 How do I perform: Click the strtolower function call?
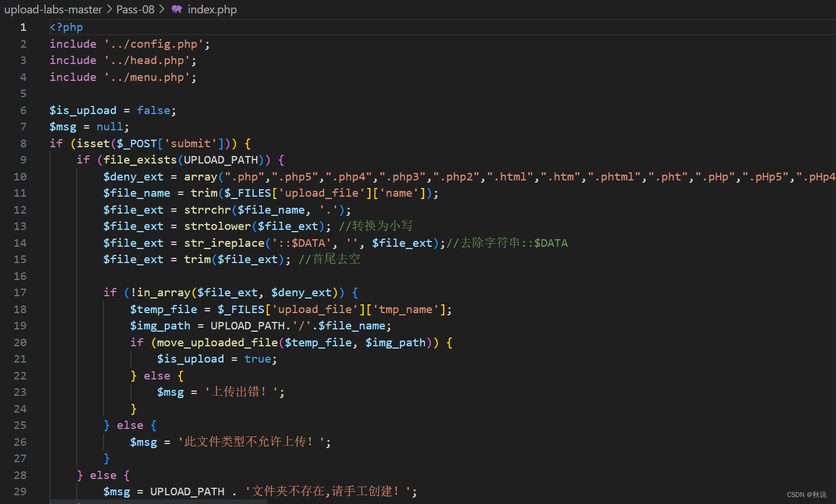254,226
